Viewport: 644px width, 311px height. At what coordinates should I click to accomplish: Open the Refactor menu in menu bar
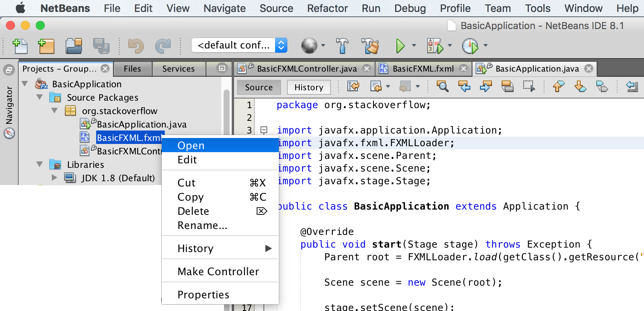327,8
